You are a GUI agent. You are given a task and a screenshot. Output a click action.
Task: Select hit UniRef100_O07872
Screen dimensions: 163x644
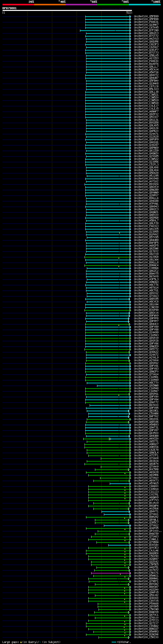tap(146, 570)
